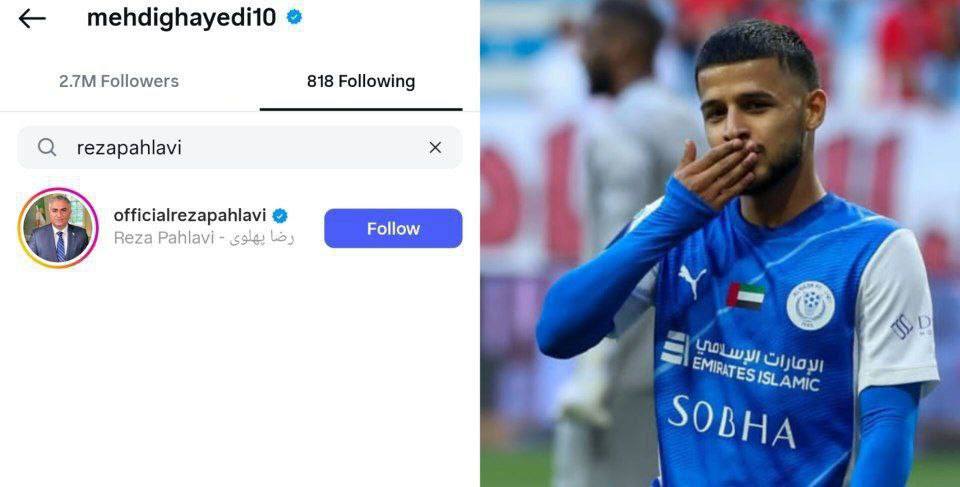
Task: Click verified badge beside mehdighayedi10
Action: click(x=294, y=17)
